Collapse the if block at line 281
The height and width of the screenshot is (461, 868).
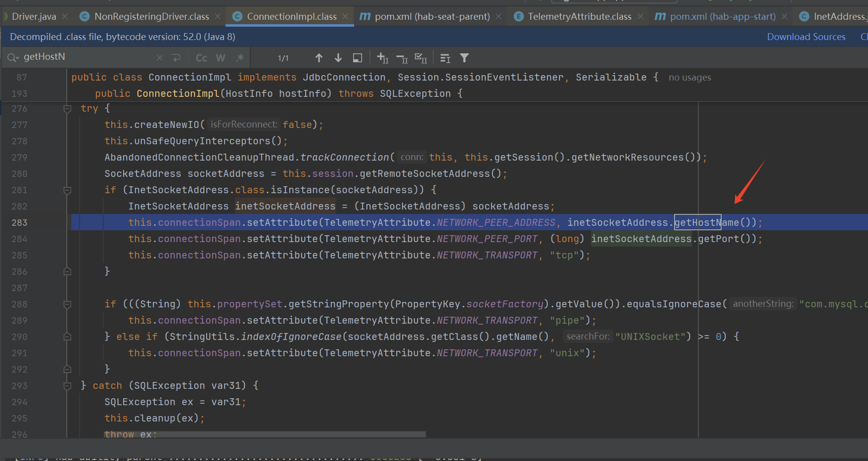pos(67,190)
